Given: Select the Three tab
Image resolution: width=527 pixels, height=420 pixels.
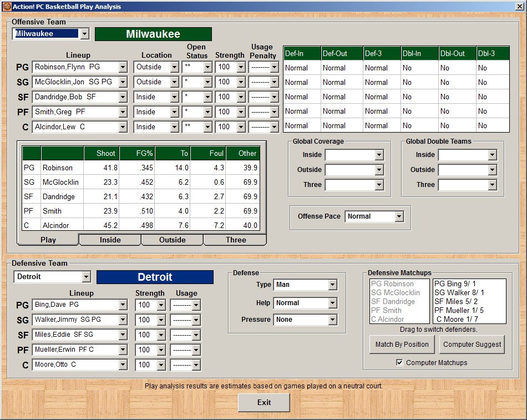Looking at the screenshot, I should 235,240.
